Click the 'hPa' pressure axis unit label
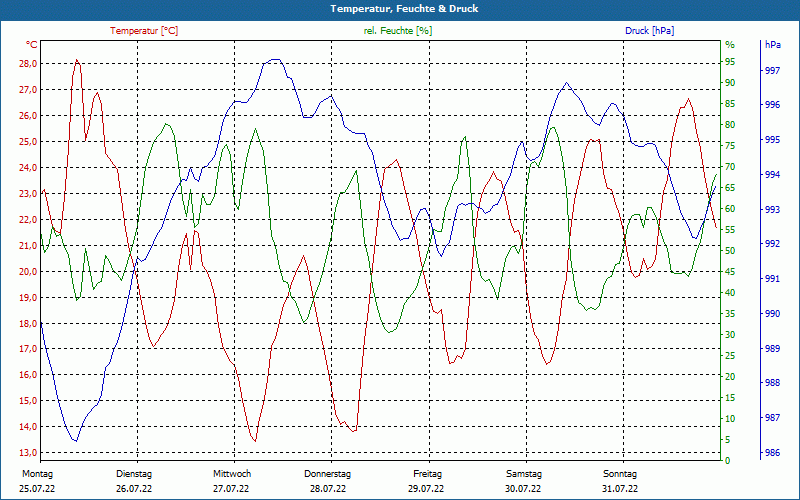800x500 pixels. [x=773, y=45]
